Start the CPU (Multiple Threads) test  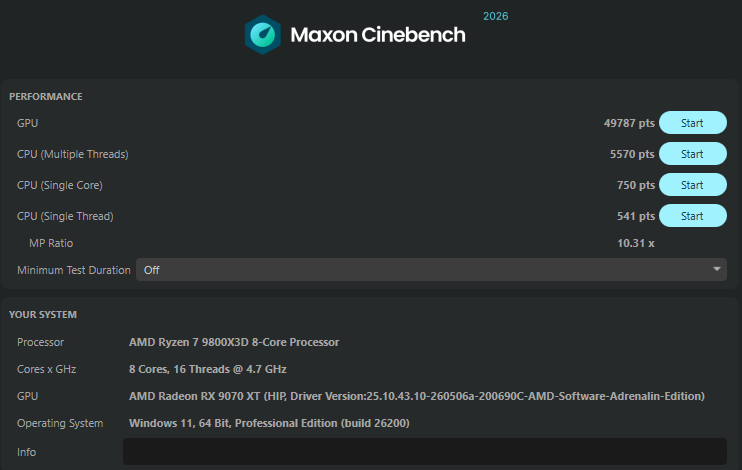tap(693, 154)
